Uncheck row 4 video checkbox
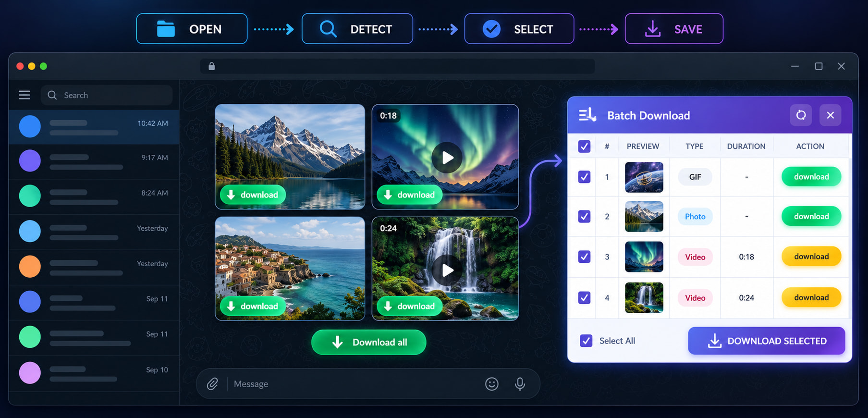Viewport: 868px width, 418px height. [x=584, y=297]
